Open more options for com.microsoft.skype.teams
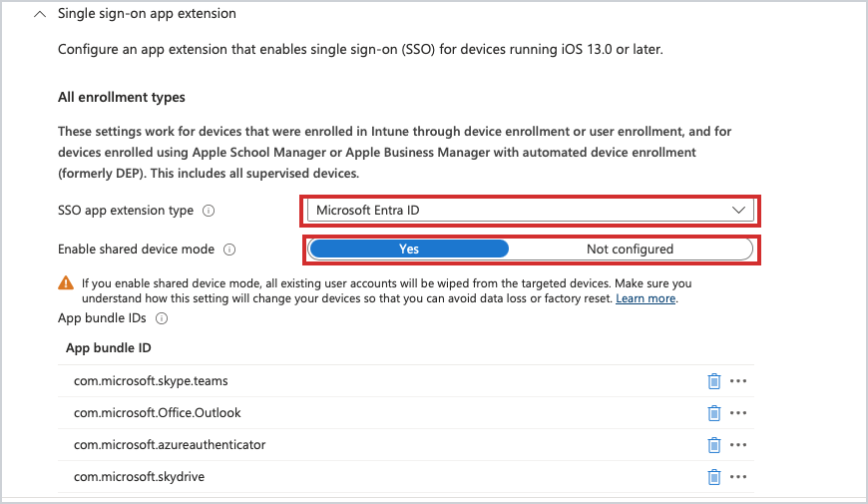868x504 pixels. click(738, 381)
